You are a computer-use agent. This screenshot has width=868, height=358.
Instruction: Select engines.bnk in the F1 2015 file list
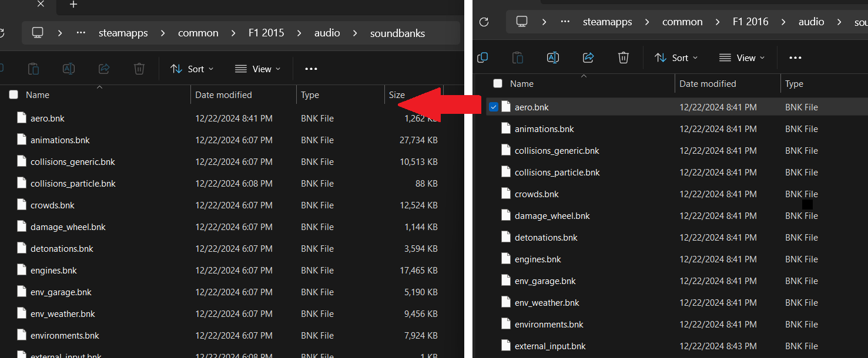53,270
